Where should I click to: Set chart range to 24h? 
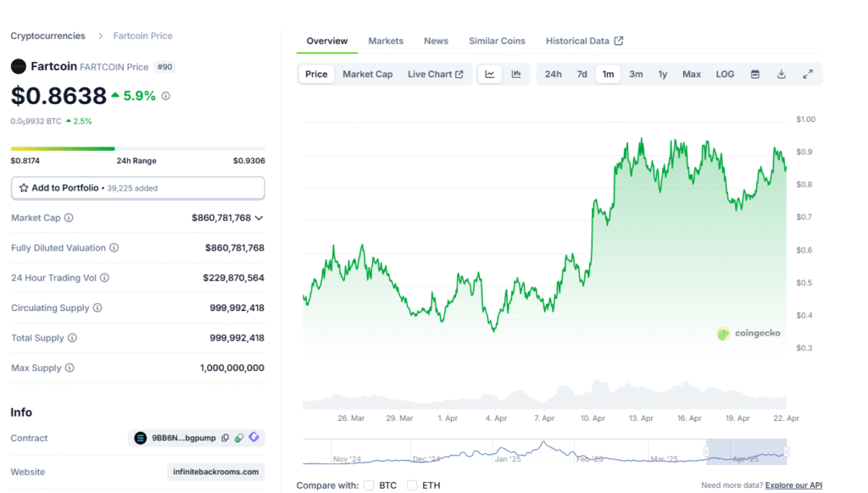pyautogui.click(x=553, y=75)
